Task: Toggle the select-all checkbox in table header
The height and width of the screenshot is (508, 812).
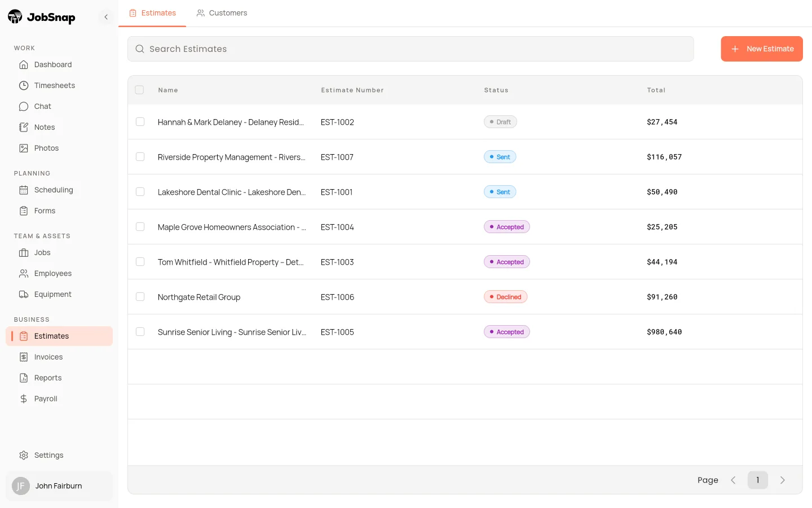Action: pyautogui.click(x=140, y=90)
